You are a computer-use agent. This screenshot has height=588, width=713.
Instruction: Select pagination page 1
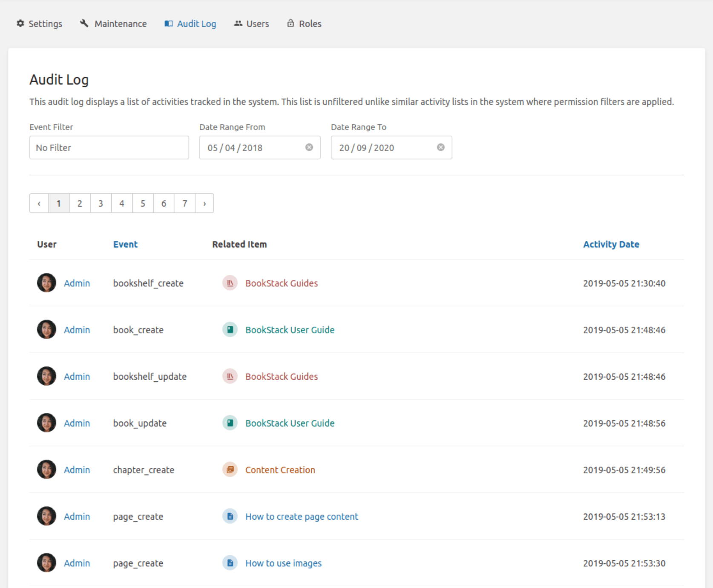coord(59,204)
